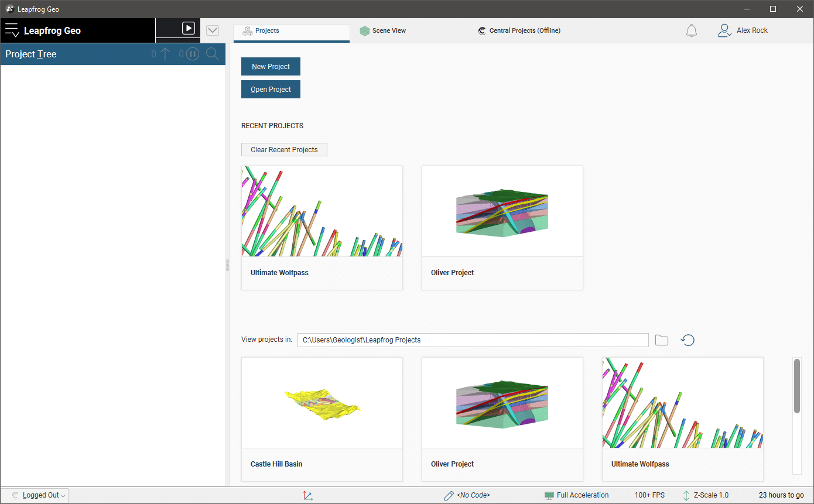
Task: Click the projects folder path input field
Action: [473, 340]
